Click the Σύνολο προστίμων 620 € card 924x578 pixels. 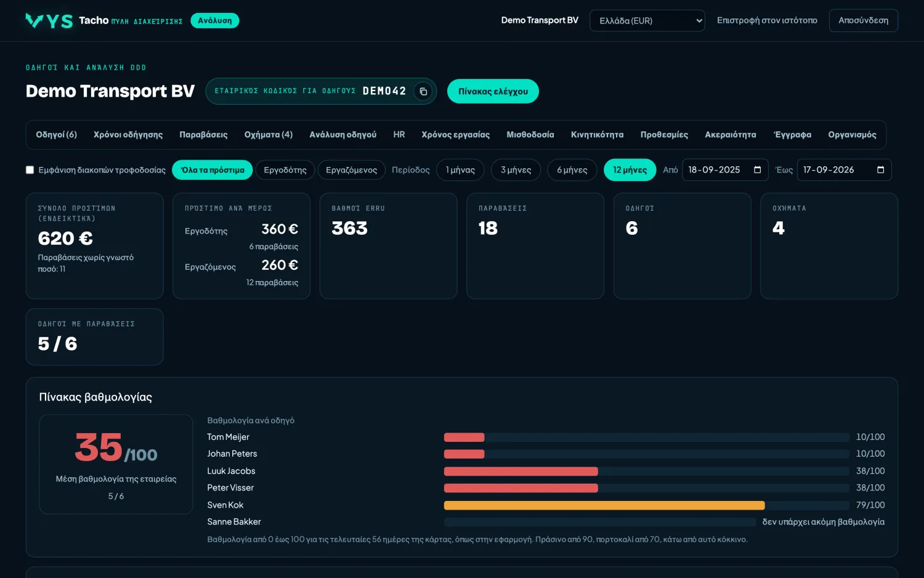pos(94,246)
